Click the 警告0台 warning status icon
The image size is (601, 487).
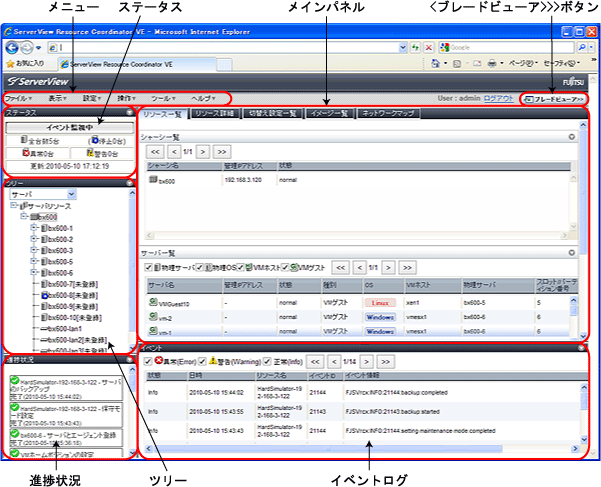pyautogui.click(x=90, y=152)
